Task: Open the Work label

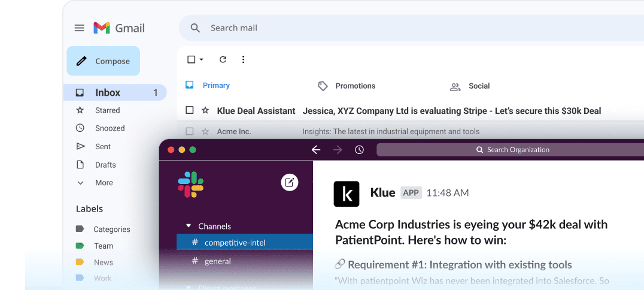Action: tap(103, 279)
